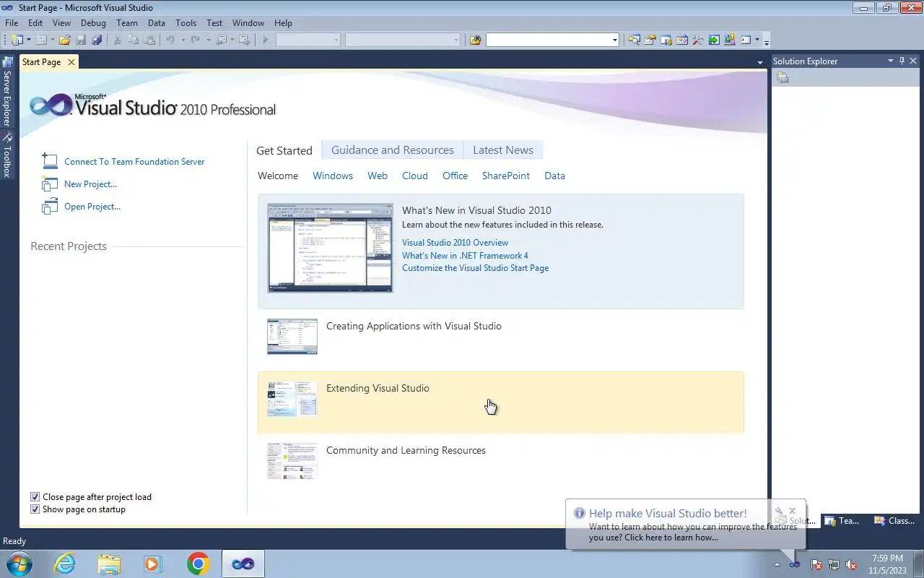The image size is (924, 578).
Task: Expand the New Project button dropdown arrow
Action: click(x=29, y=40)
